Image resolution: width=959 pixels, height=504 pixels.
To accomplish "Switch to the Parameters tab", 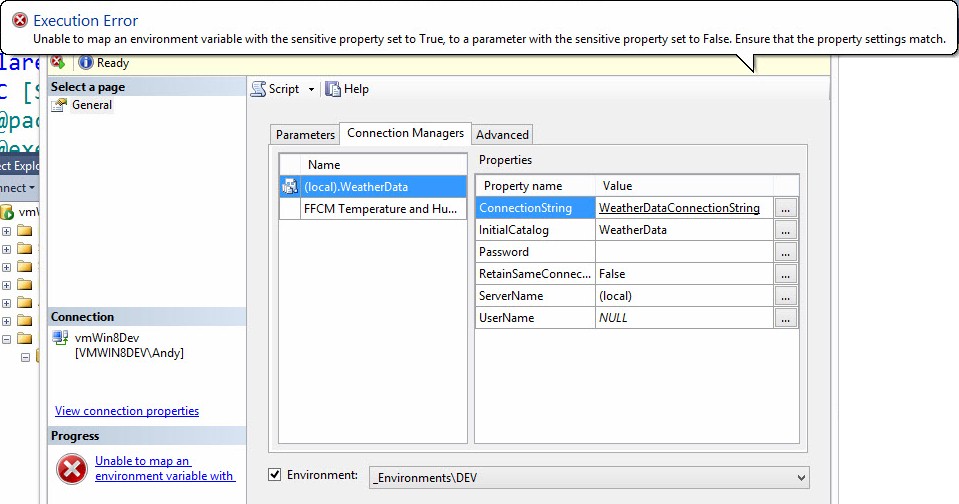I will point(305,135).
